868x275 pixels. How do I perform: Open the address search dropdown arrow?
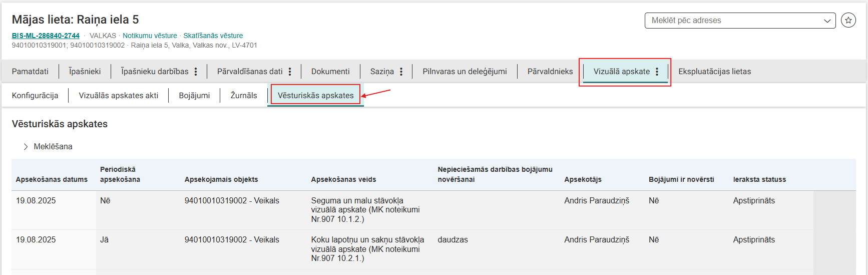(x=827, y=21)
